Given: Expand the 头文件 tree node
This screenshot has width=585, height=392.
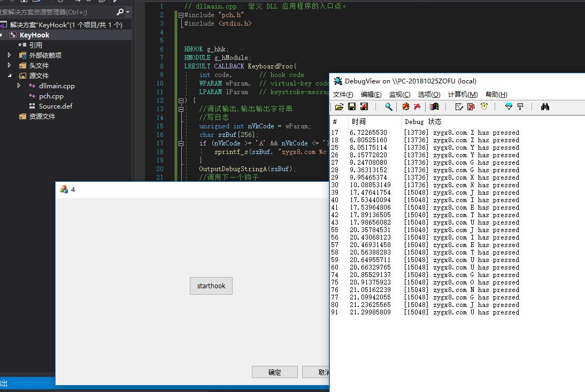Looking at the screenshot, I should click(9, 65).
